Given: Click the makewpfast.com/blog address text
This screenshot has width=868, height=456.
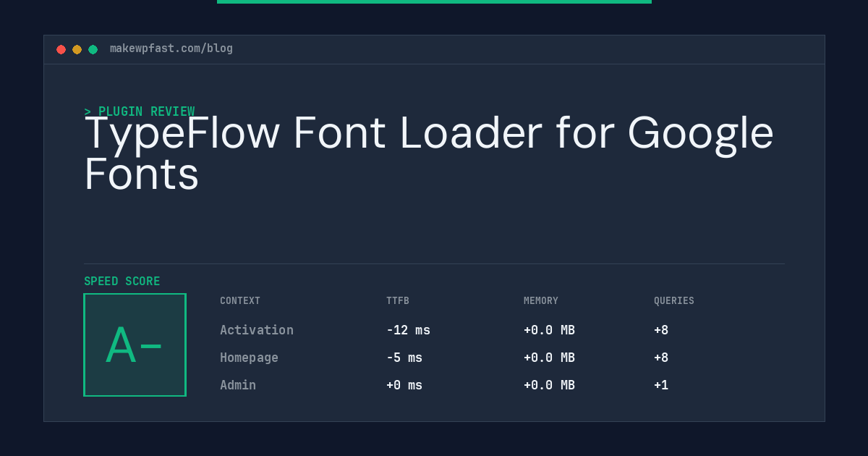Looking at the screenshot, I should coord(171,48).
